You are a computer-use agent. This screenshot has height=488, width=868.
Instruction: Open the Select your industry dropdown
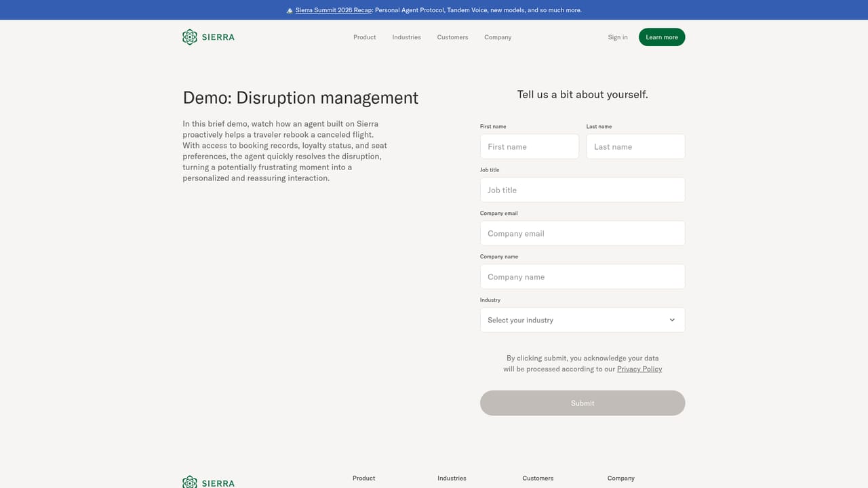click(x=583, y=320)
